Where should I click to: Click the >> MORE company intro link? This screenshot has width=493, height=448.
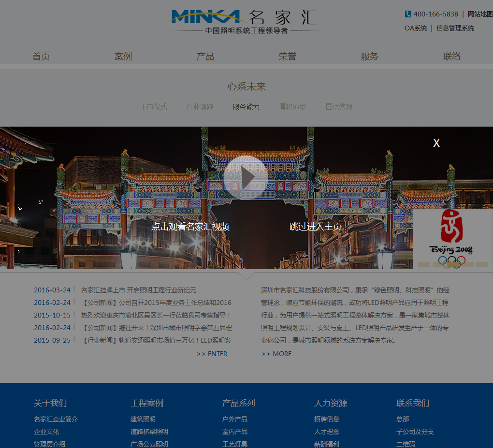(276, 354)
